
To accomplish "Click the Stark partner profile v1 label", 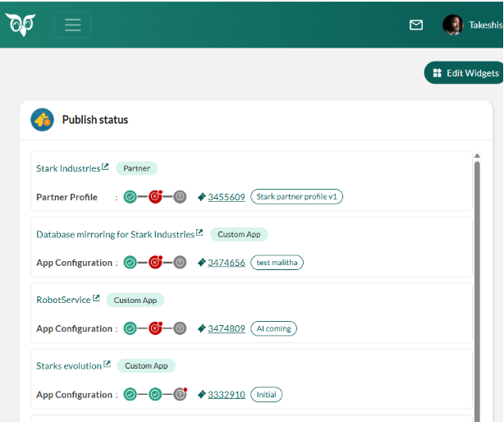I will pyautogui.click(x=296, y=196).
